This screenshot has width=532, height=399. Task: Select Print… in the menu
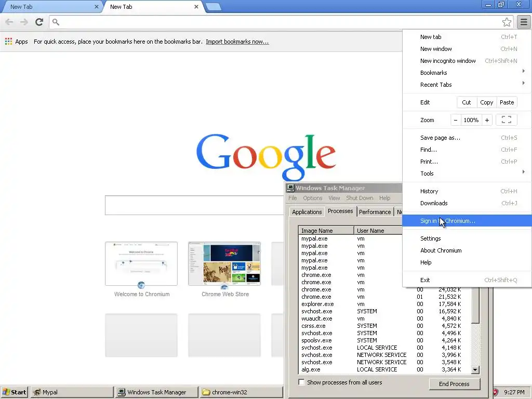(x=467, y=162)
